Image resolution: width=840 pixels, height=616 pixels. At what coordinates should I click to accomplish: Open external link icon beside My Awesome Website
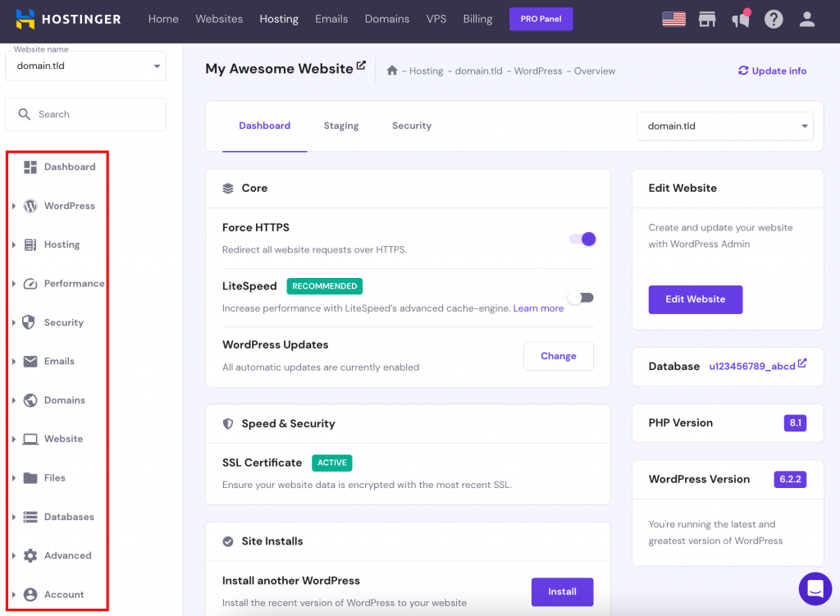361,66
